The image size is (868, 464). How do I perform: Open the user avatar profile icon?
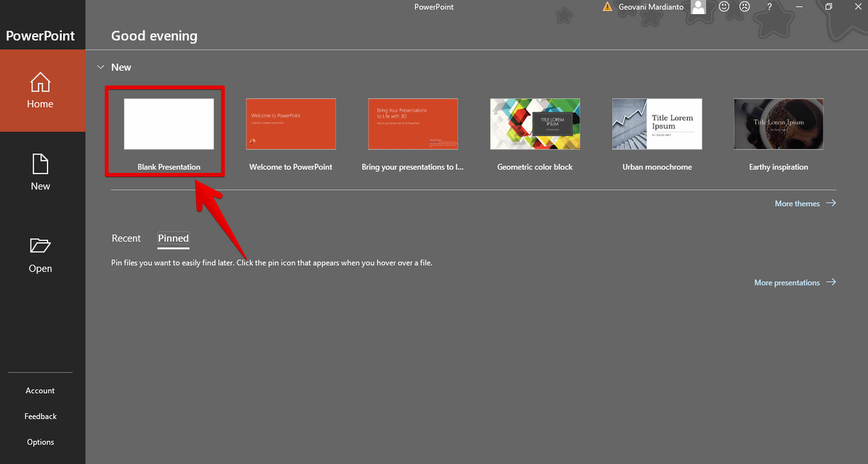698,7
